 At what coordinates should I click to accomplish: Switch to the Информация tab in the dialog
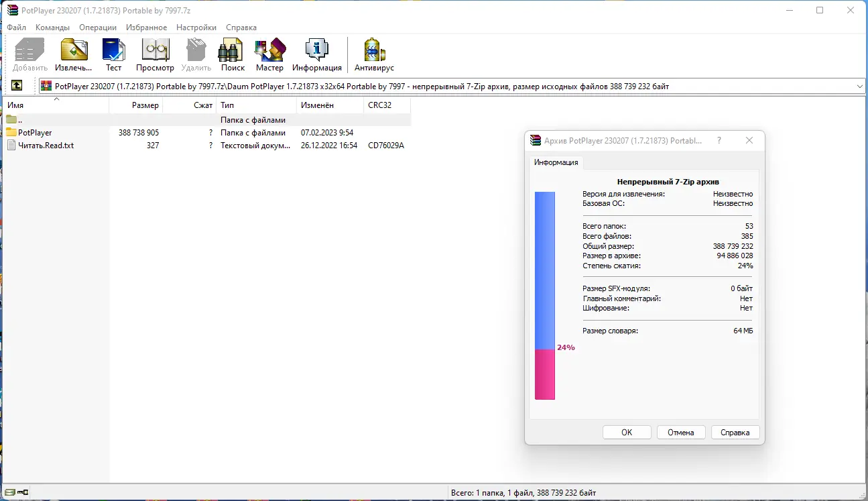point(556,162)
